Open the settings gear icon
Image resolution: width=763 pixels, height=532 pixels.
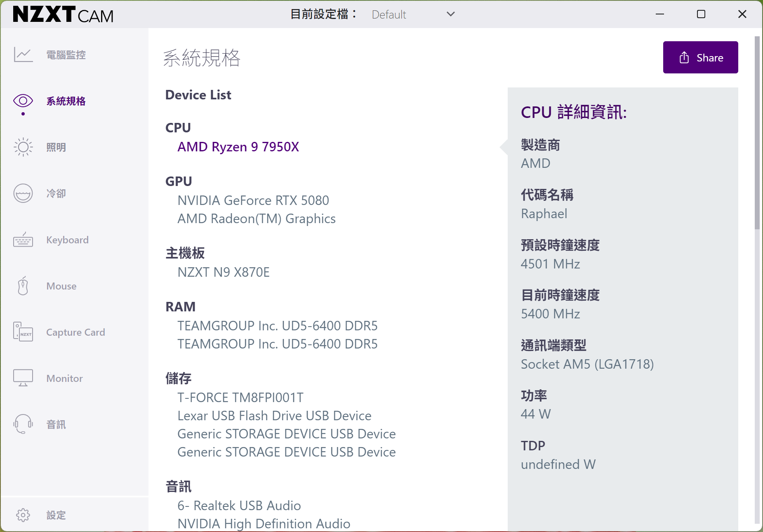tap(23, 515)
